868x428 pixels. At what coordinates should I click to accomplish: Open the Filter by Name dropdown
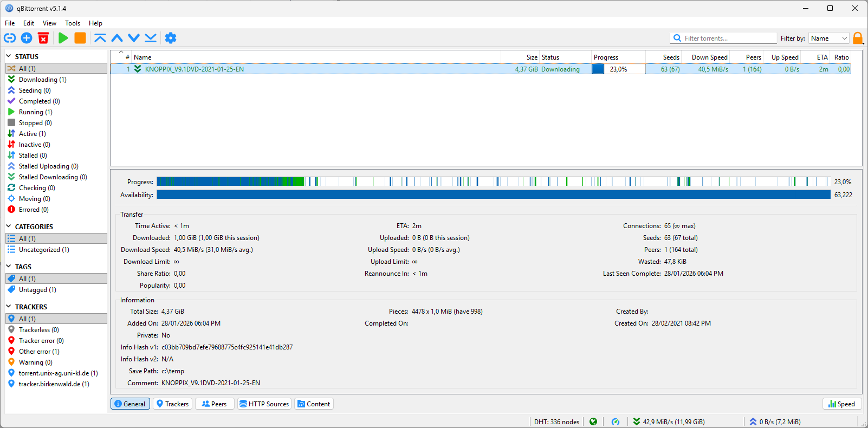828,38
